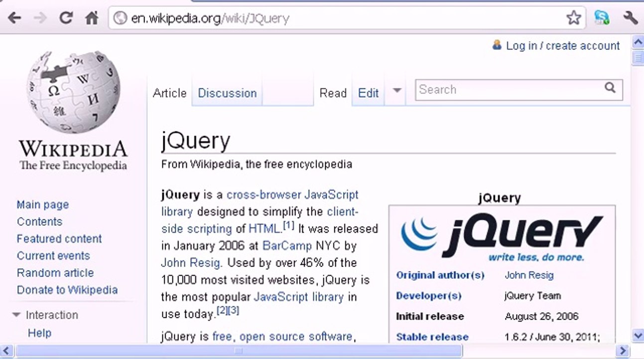Screen dimensions: 644x359
Task: Open the Discussion tab
Action: coord(227,93)
